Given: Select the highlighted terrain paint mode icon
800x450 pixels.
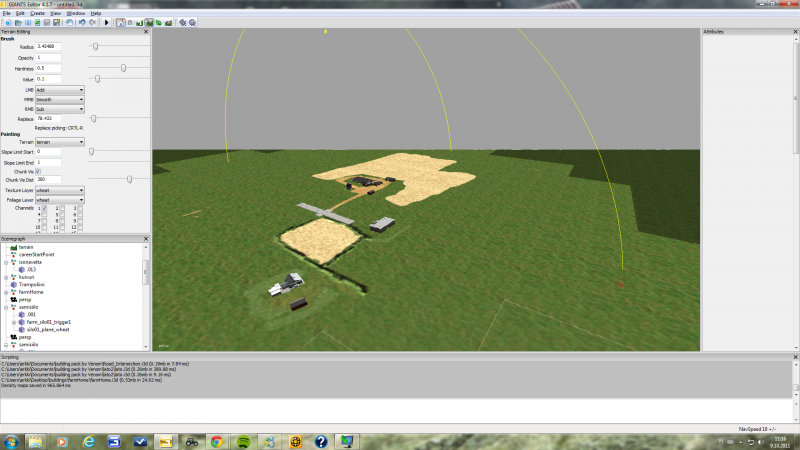Looking at the screenshot, I should coord(149,22).
